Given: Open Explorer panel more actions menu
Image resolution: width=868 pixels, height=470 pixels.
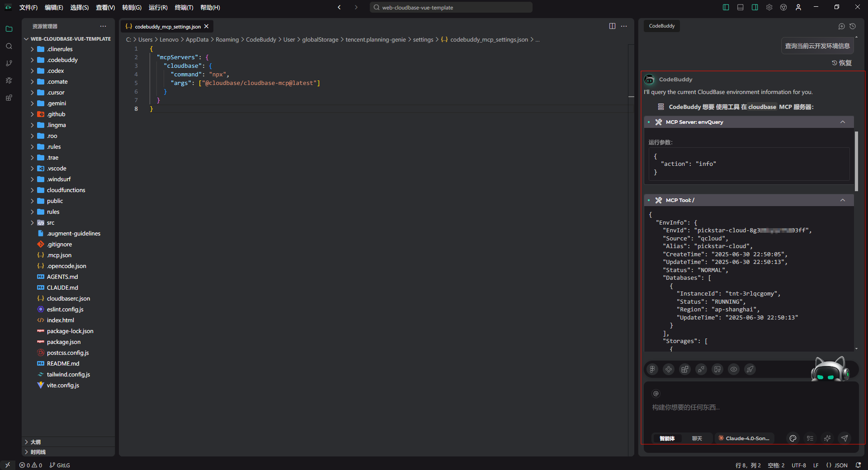Looking at the screenshot, I should coord(103,26).
